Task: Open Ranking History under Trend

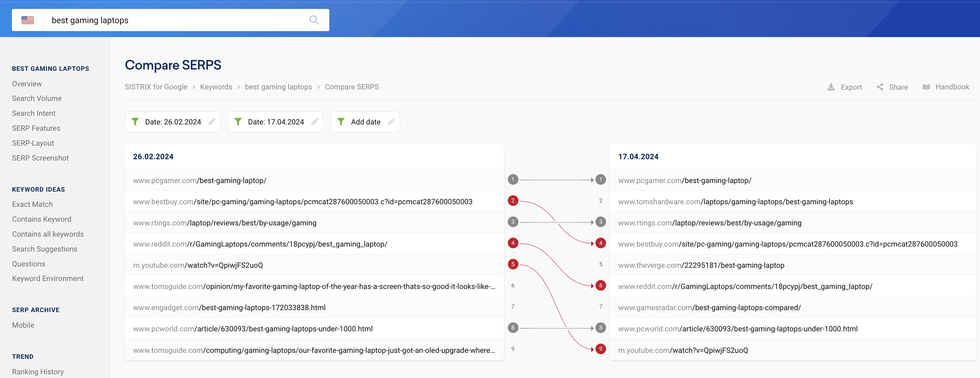Action: coord(38,372)
